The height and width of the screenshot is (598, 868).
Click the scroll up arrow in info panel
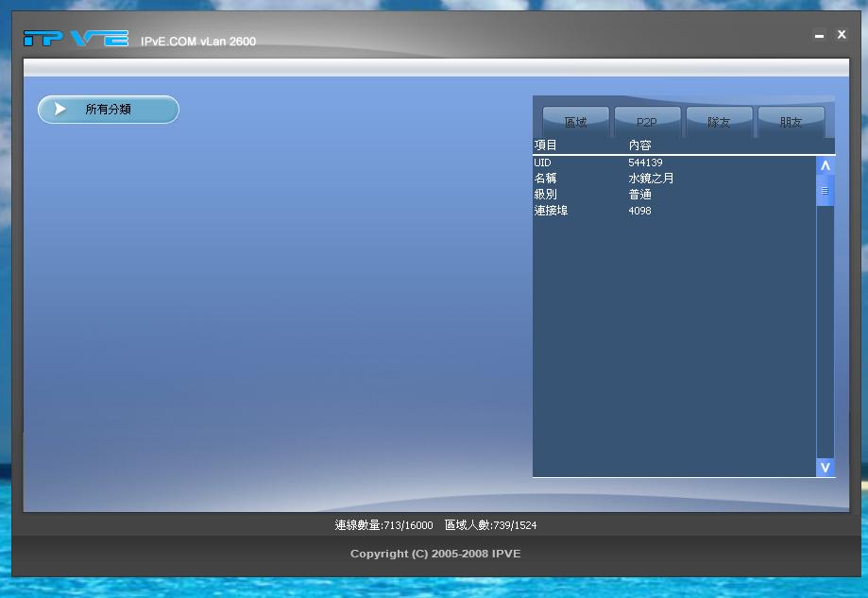point(825,165)
